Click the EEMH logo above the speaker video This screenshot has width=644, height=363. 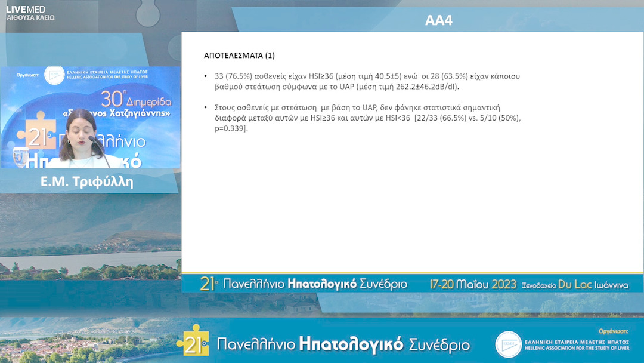point(54,75)
